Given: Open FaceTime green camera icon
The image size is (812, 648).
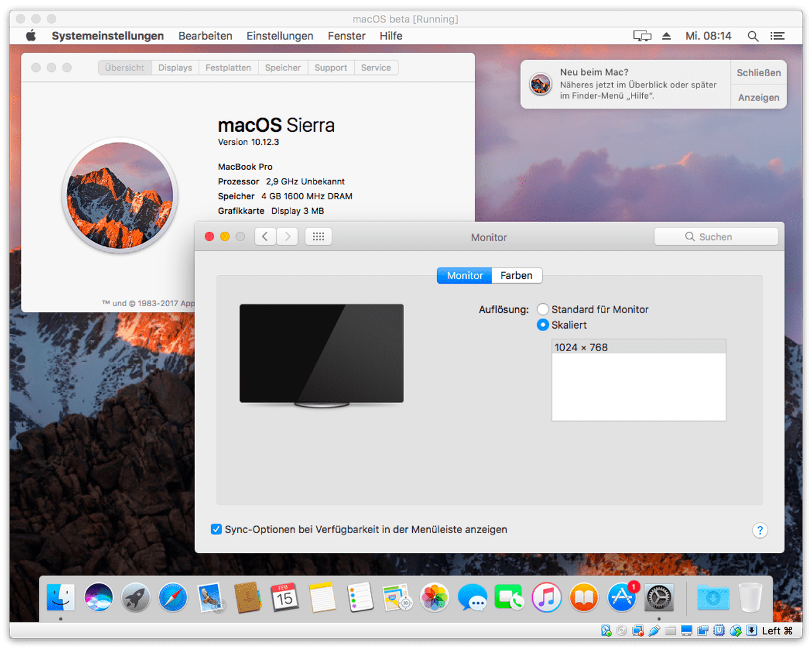Looking at the screenshot, I should pos(509,597).
